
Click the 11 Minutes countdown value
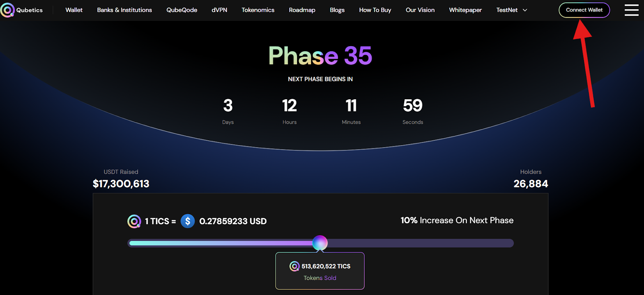tap(351, 106)
